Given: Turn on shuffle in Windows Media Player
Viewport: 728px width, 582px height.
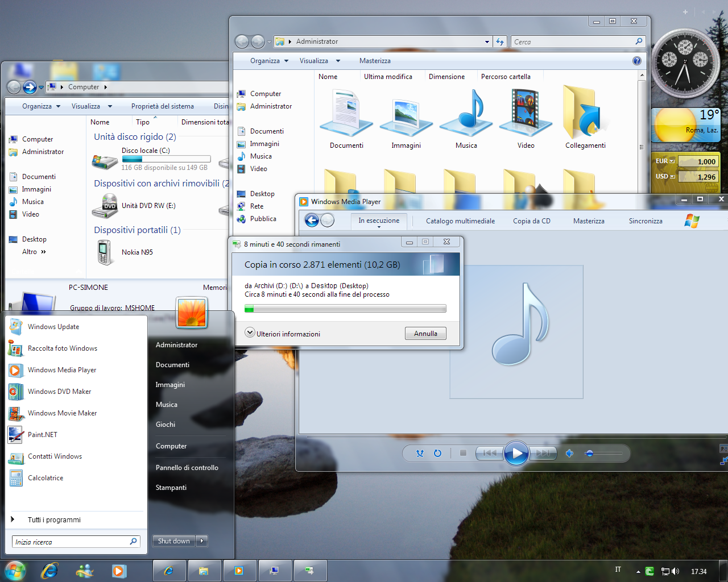Looking at the screenshot, I should coord(420,453).
